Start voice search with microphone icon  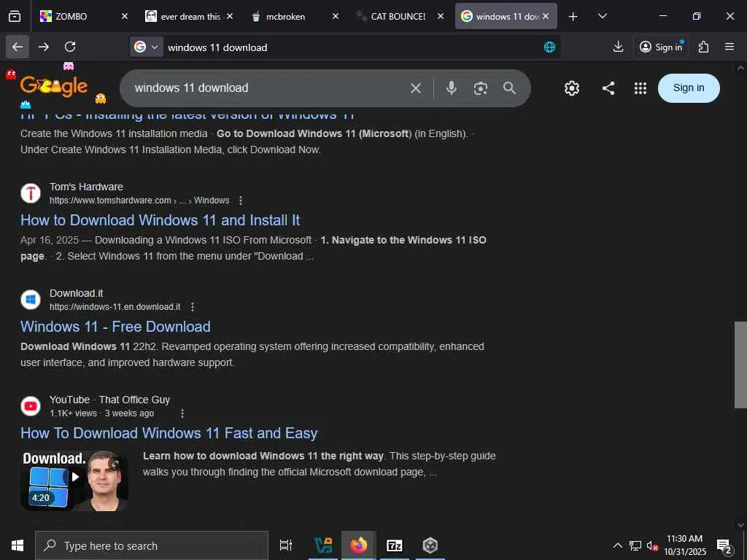pos(451,88)
